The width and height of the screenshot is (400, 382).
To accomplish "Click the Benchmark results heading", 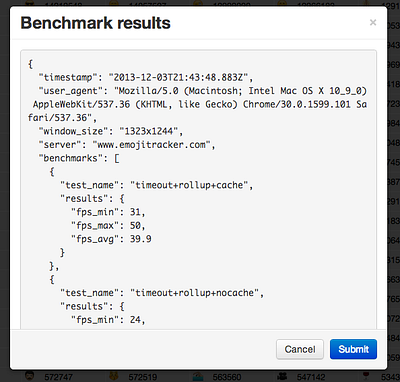I will tap(95, 23).
